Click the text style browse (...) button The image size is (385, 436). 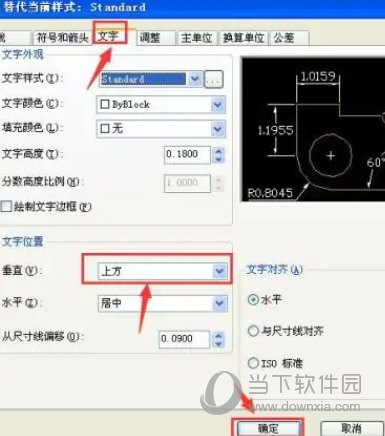point(213,79)
